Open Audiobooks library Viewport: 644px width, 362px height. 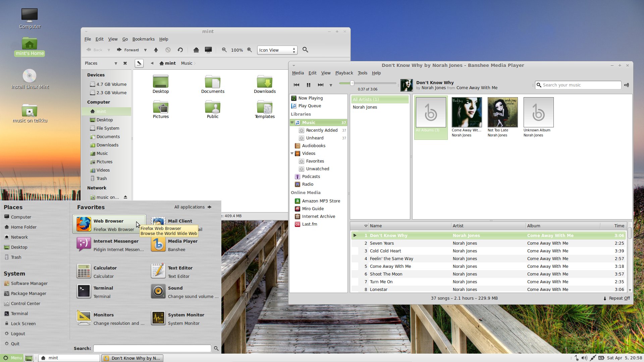tap(314, 146)
